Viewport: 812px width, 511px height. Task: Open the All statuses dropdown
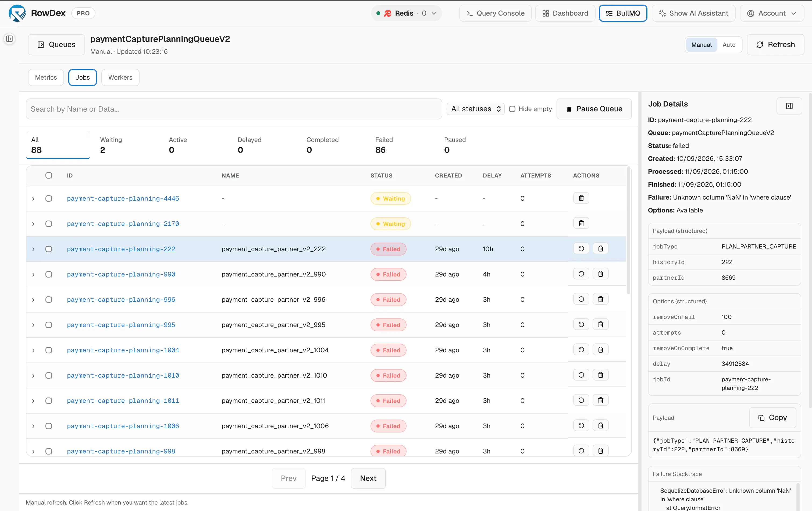coord(475,109)
